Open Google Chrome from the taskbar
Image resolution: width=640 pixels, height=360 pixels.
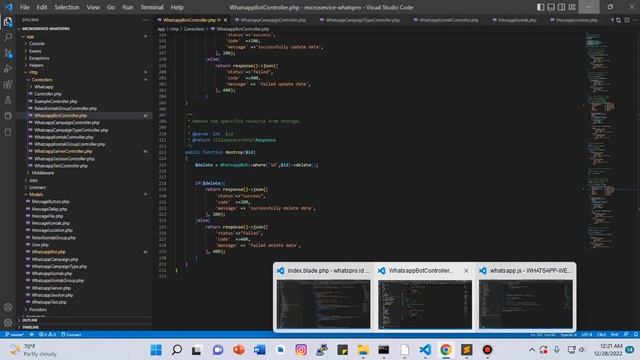[x=446, y=350]
